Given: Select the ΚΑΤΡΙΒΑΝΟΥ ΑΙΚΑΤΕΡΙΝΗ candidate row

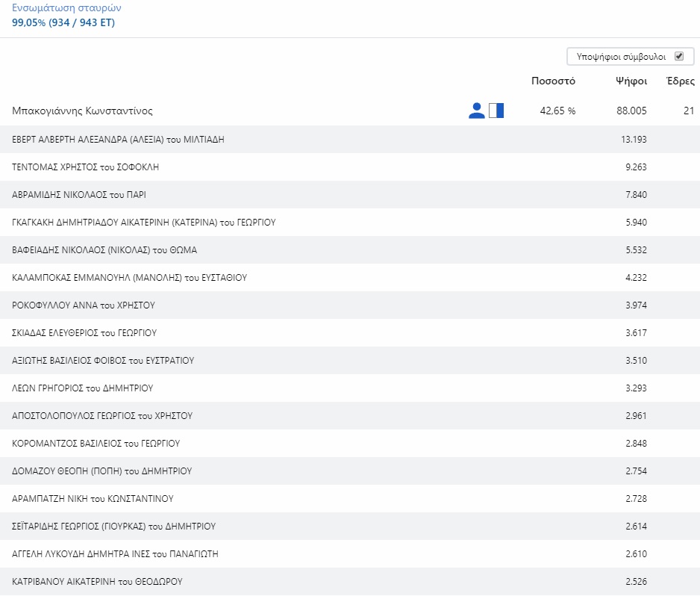Looking at the screenshot, I should 97,582.
